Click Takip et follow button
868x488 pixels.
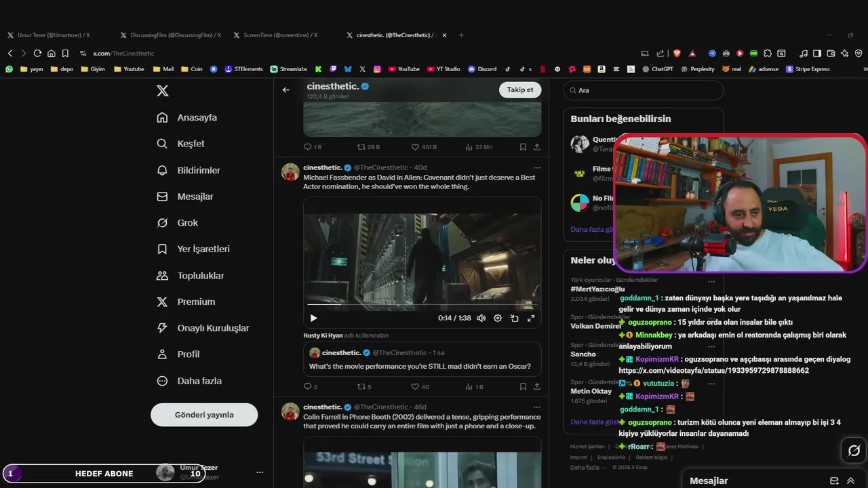pos(520,89)
